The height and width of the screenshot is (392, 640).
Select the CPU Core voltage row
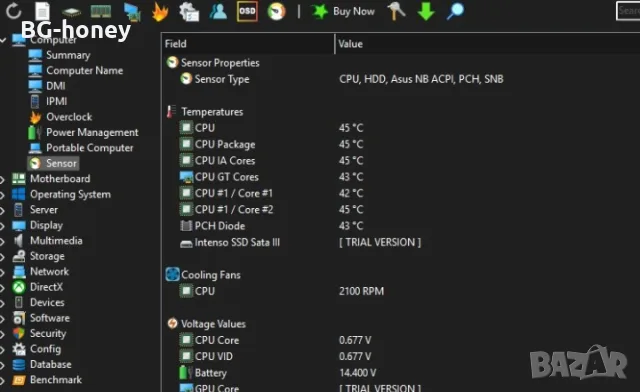click(x=401, y=341)
